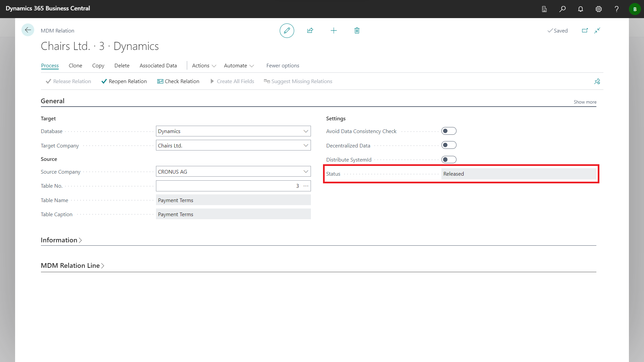
Task: Select the Copy menu item
Action: (x=98, y=66)
